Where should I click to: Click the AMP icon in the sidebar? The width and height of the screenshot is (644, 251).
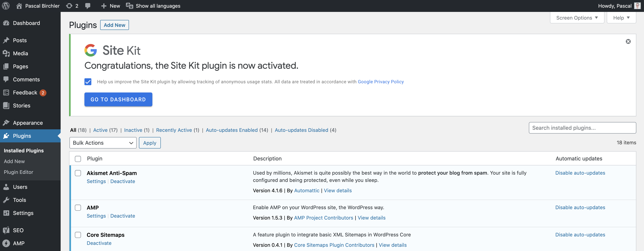7,243
